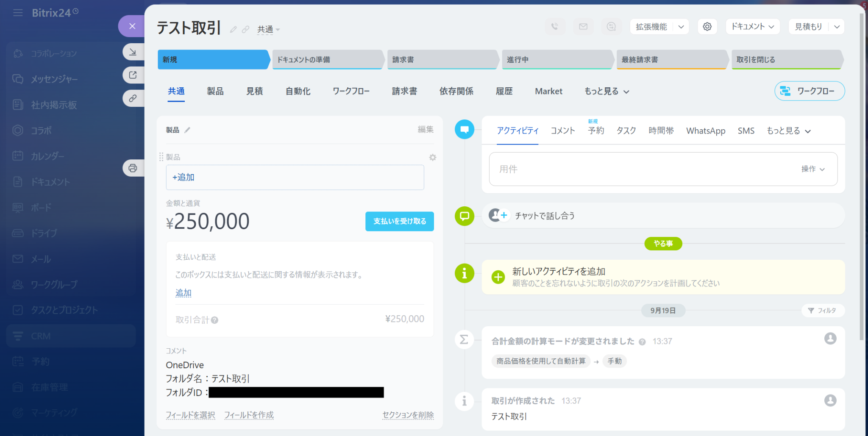Expand the 操作 dropdown in activity field
Screen dimensions: 868x436
812,169
